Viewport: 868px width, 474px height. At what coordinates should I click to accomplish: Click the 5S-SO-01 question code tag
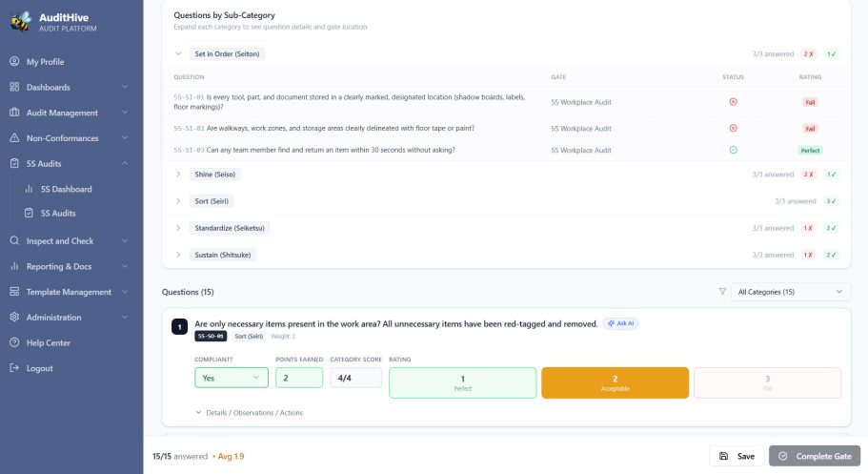(x=211, y=336)
